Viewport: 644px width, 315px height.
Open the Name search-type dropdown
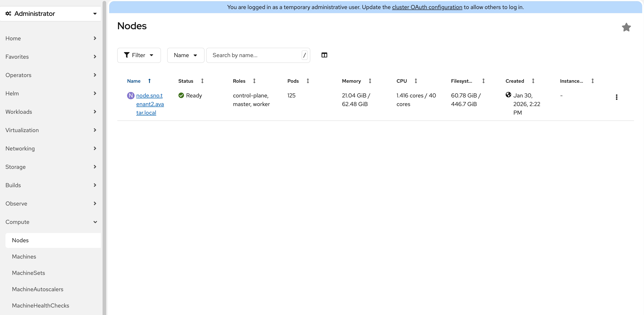pos(185,55)
